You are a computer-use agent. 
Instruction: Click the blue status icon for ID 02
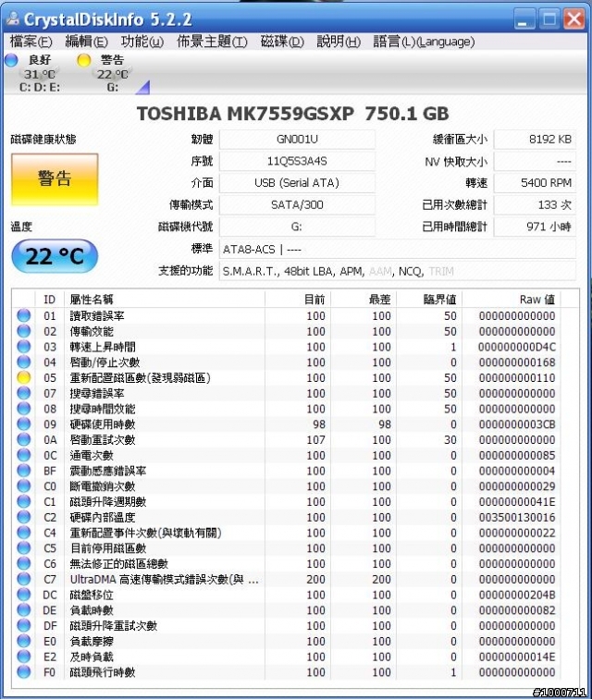pos(24,331)
